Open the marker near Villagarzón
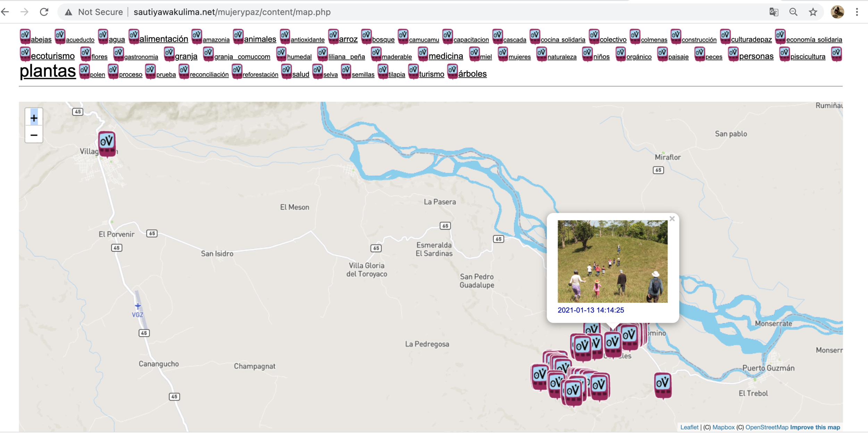Viewport: 868px width, 433px height. pos(107,144)
